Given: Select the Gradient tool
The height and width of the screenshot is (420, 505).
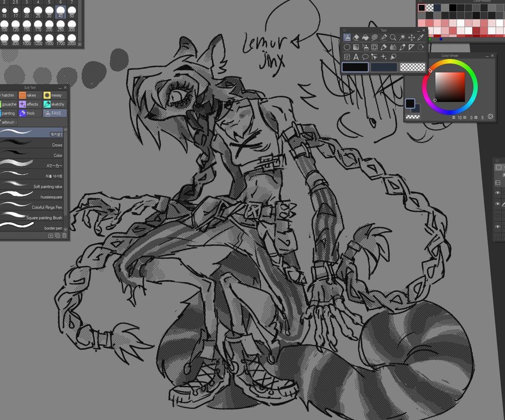Looking at the screenshot, I should pos(356,47).
